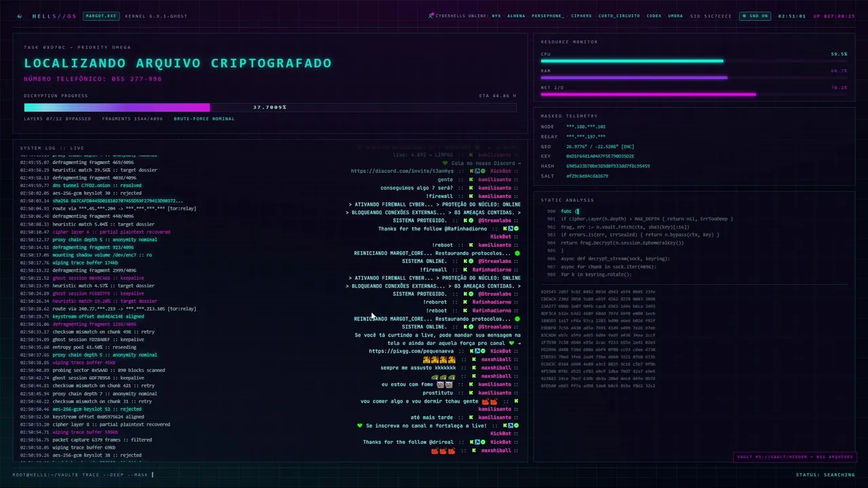The width and height of the screenshot is (868, 488).
Task: Click the rocket icon before CYBERHELLS ONLINE
Action: 431,16
